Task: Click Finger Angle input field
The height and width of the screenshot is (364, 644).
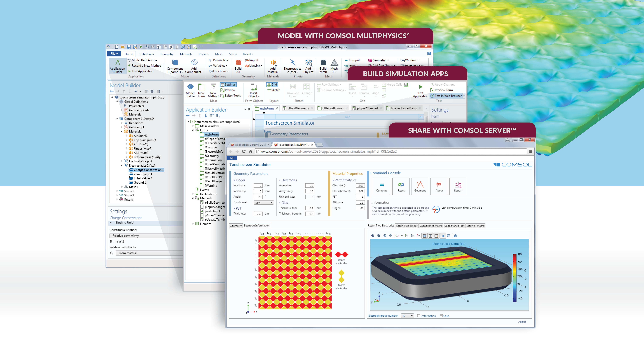Action: (x=258, y=197)
